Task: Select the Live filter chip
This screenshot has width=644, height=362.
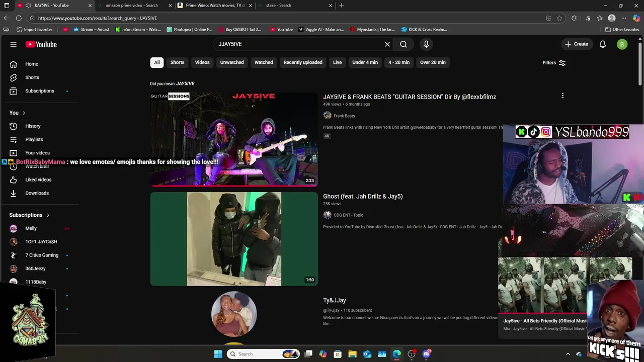Action: 337,62
